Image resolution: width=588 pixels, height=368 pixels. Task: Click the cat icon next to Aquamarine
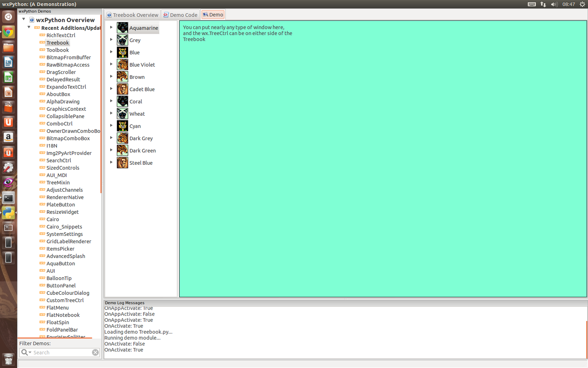coord(122,28)
